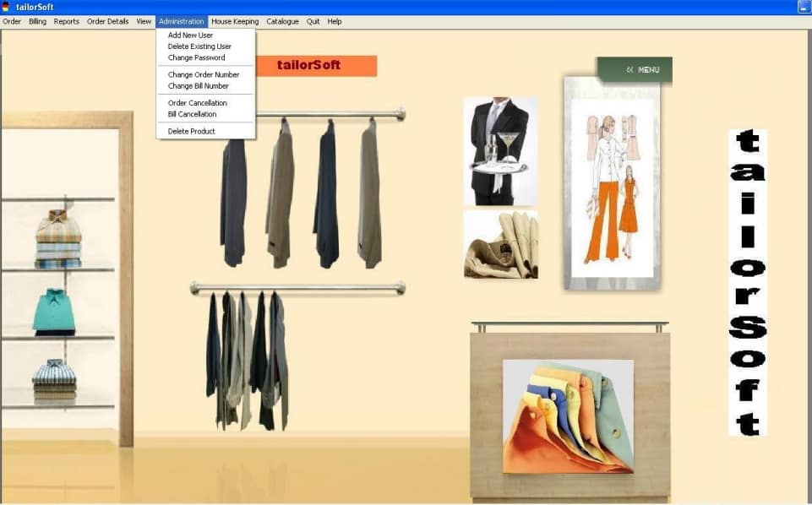The image size is (812, 505).
Task: Click the orange tailorSoft banner
Action: coord(316,65)
